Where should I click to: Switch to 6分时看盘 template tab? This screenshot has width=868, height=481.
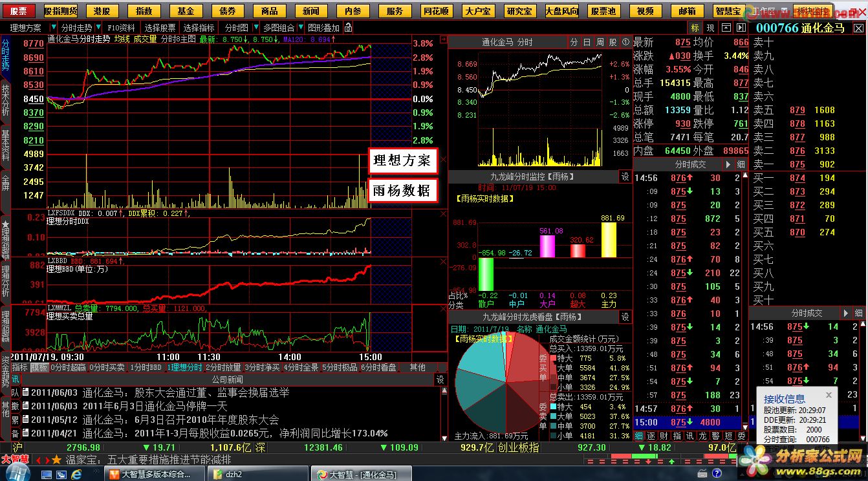click(x=378, y=367)
